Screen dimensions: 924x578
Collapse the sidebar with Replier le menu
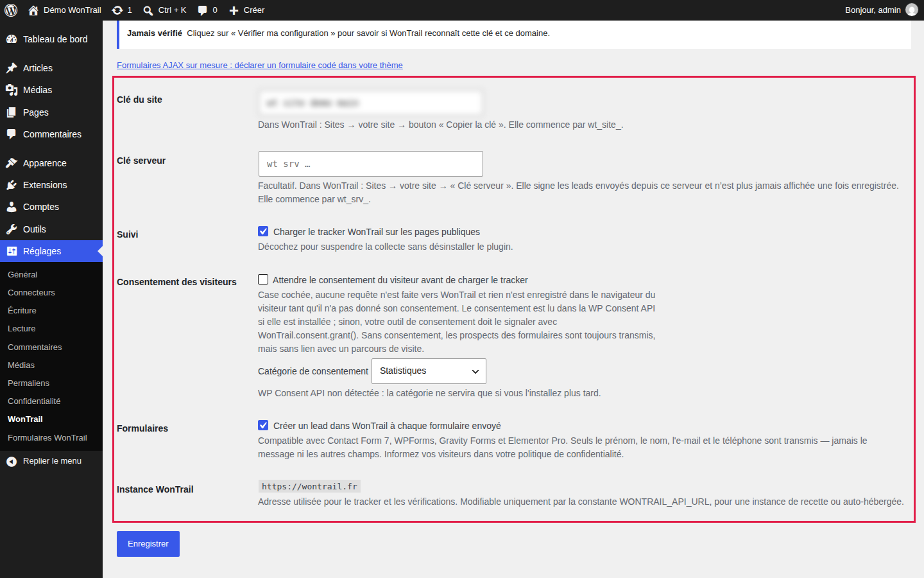[51, 461]
